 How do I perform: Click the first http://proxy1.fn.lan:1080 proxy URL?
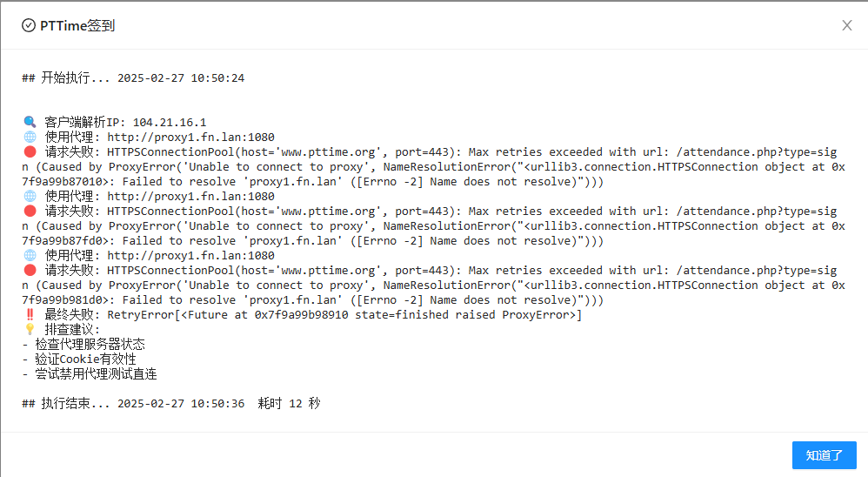191,138
